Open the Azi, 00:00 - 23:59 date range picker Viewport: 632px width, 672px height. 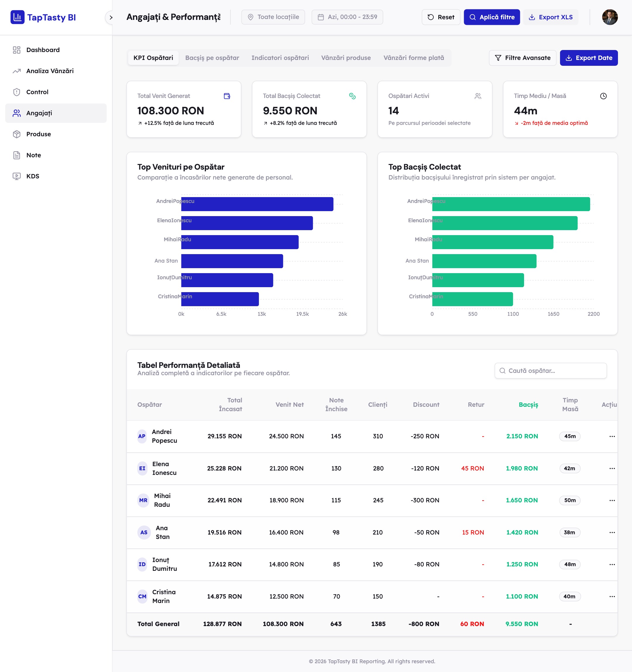[347, 17]
